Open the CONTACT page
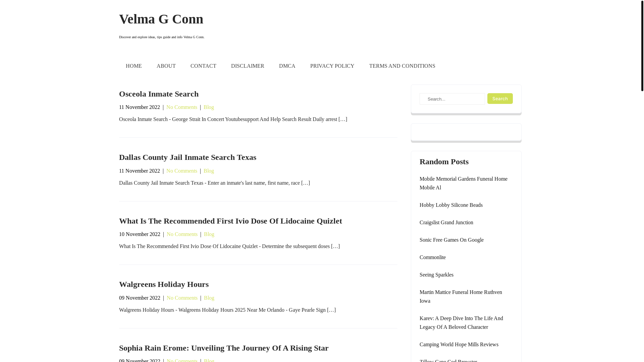Image resolution: width=644 pixels, height=362 pixels. click(203, 66)
